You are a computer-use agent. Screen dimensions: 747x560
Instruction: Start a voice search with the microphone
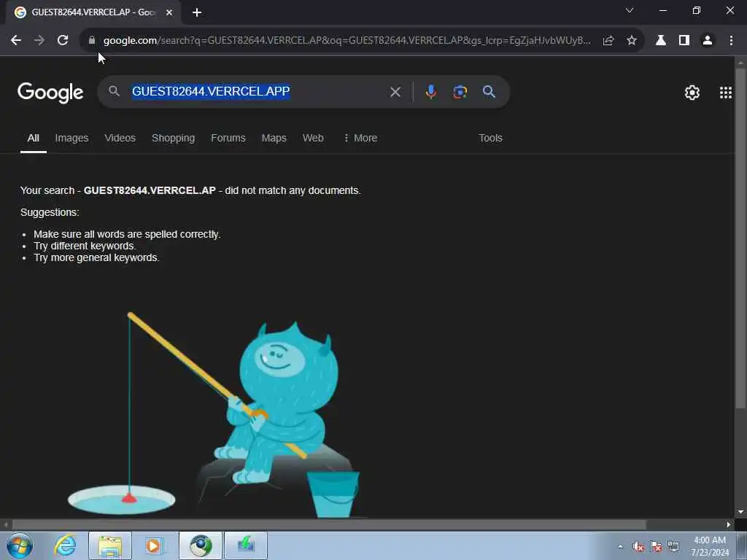pos(430,92)
